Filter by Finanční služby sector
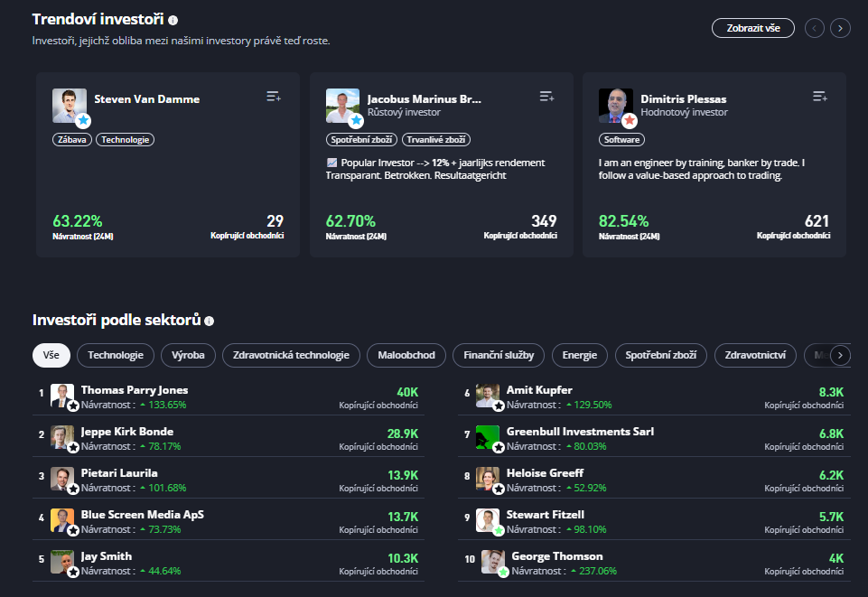The height and width of the screenshot is (597, 868). click(x=499, y=355)
